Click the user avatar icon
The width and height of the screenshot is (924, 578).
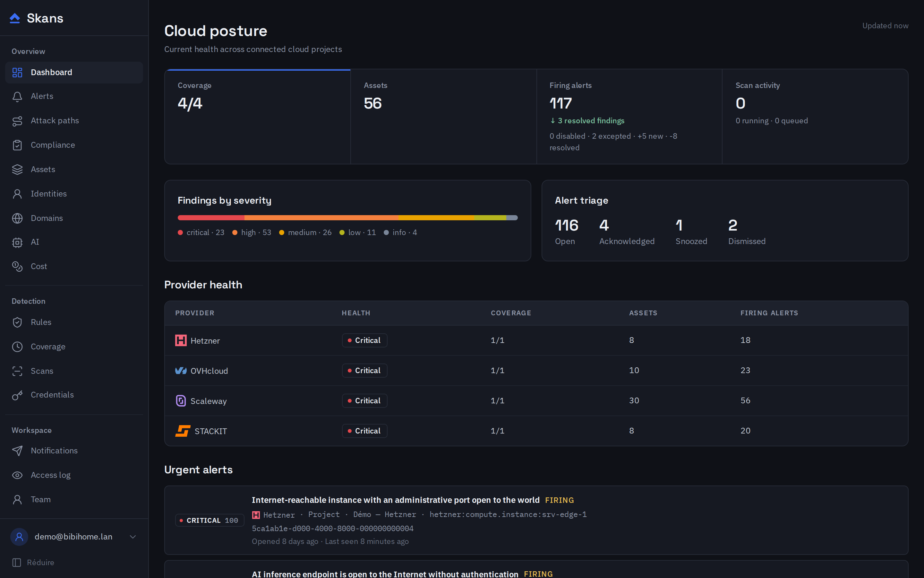[x=19, y=537]
